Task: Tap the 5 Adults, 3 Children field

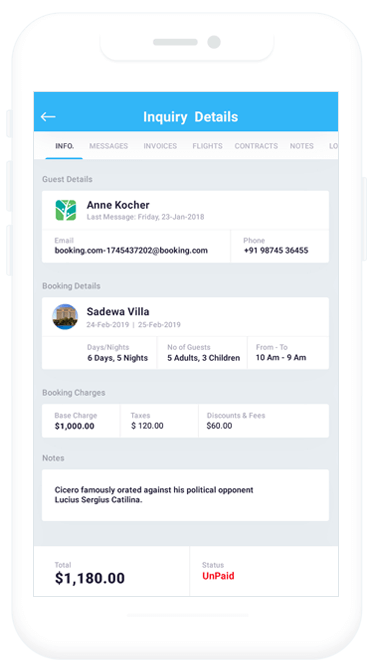Action: coord(204,358)
